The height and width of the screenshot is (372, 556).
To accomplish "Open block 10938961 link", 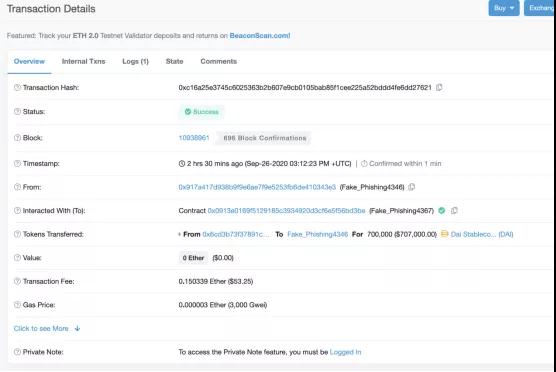I will [194, 138].
